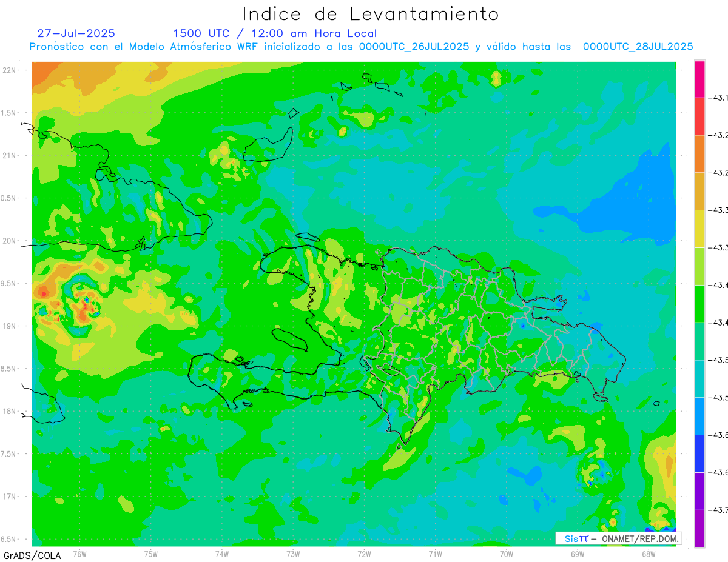Click the title 'Indice de Levantamiento'
This screenshot has width=728, height=562.
tap(371, 13)
